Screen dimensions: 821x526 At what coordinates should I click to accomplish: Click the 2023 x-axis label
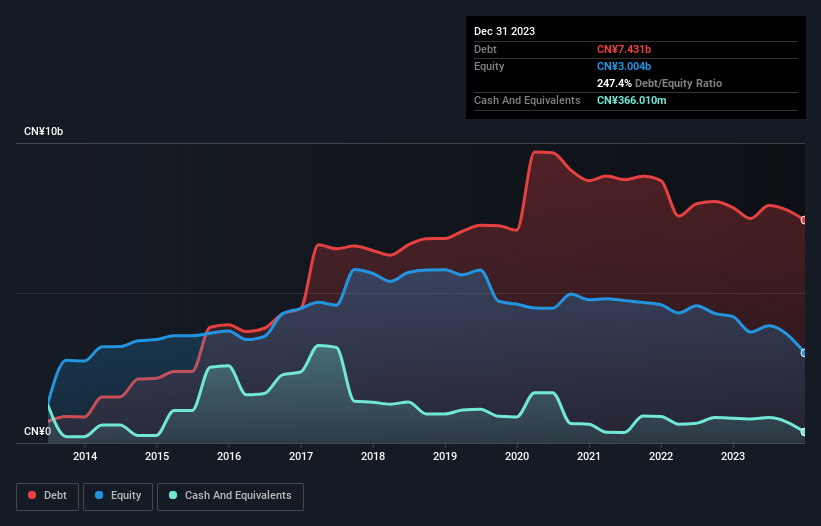pos(733,456)
